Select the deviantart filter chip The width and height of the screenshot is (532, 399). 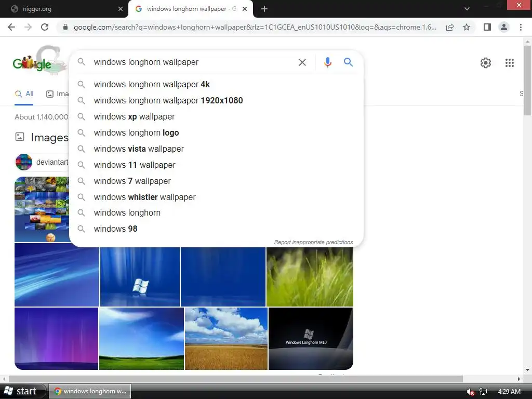click(x=42, y=162)
